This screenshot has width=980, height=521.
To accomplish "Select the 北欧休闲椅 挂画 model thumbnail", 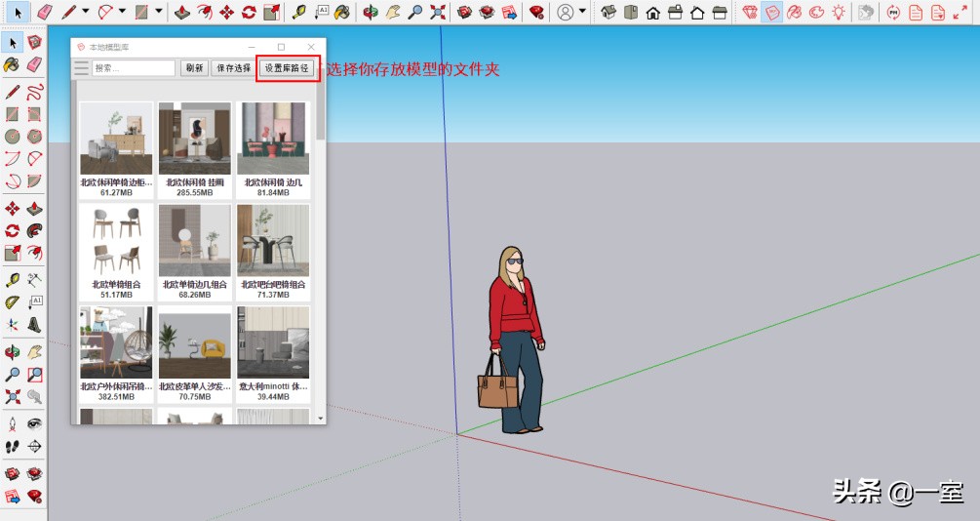I will click(194, 139).
